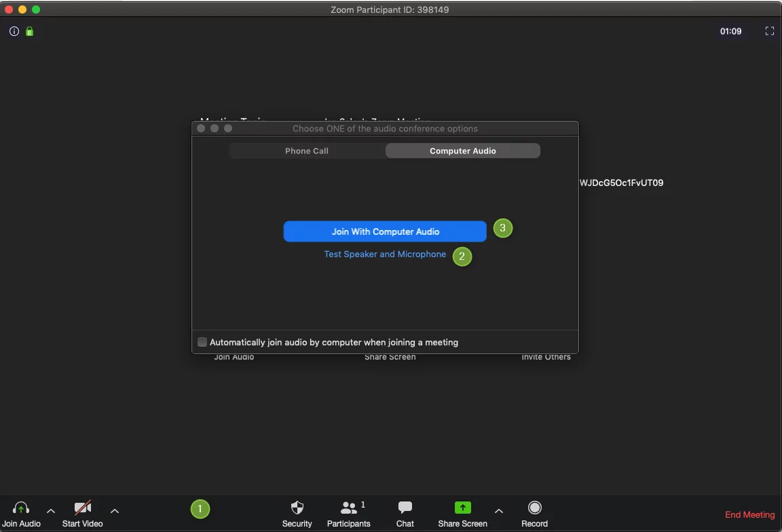Click the Join Audio headphone icon
This screenshot has width=782, height=532.
pos(21,509)
